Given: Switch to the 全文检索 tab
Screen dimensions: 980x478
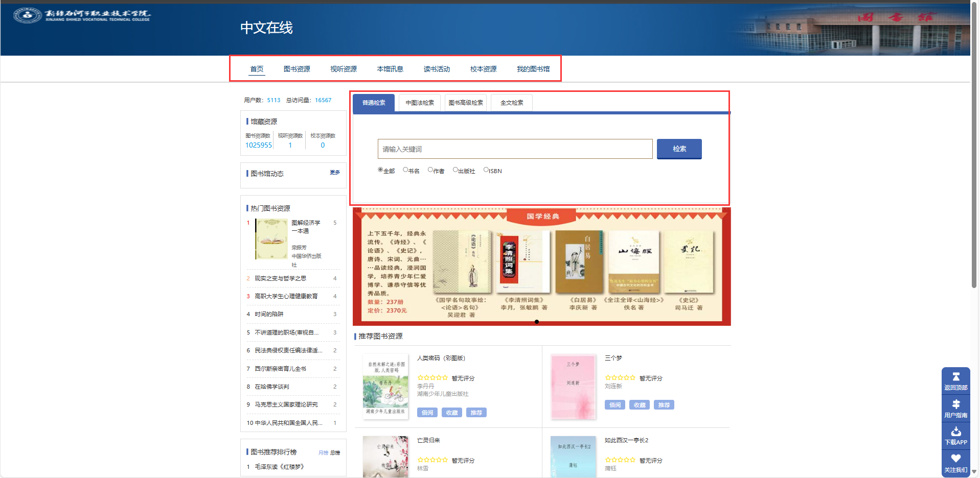Looking at the screenshot, I should [x=512, y=103].
